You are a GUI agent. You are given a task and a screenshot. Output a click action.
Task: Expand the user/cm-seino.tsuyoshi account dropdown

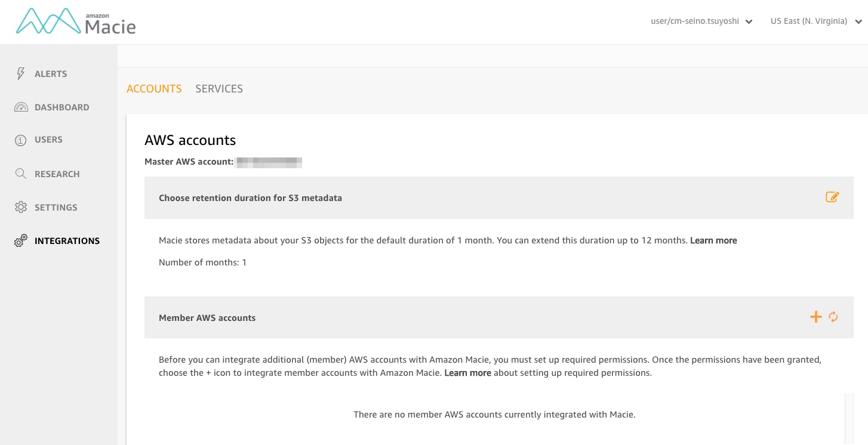701,21
